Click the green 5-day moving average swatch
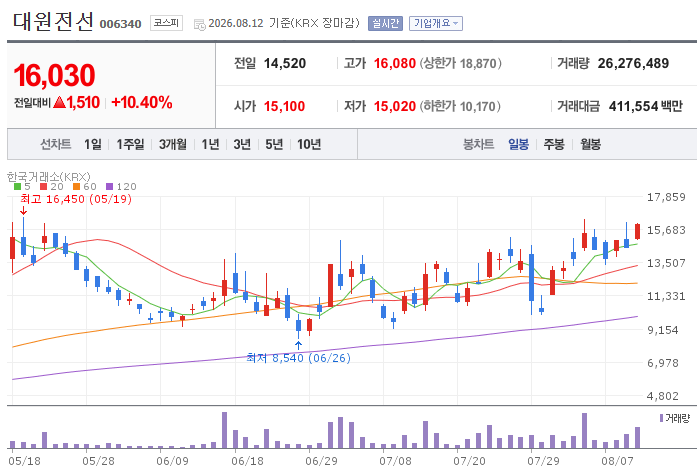The image size is (697, 471). click(18, 187)
